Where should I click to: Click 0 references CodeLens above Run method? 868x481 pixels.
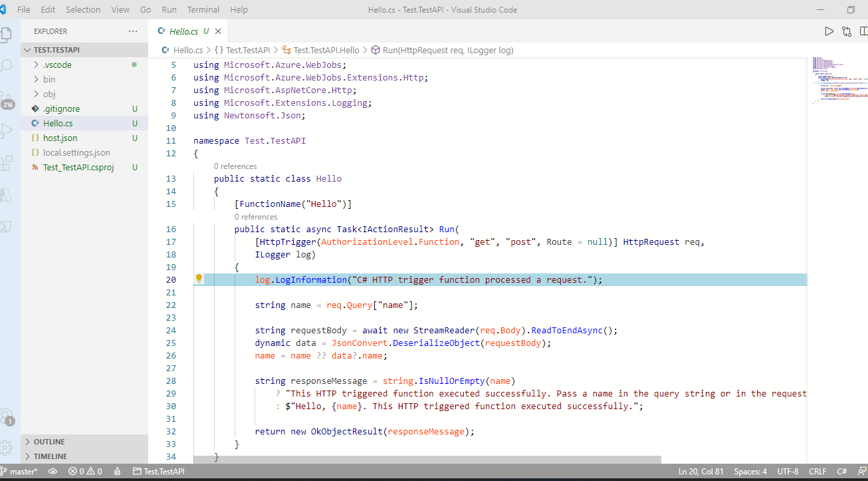tap(256, 217)
